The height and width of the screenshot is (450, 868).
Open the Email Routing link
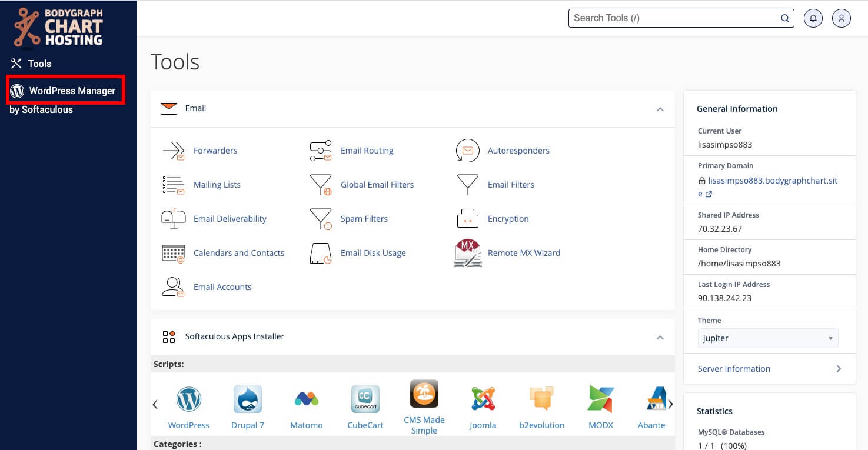click(367, 151)
